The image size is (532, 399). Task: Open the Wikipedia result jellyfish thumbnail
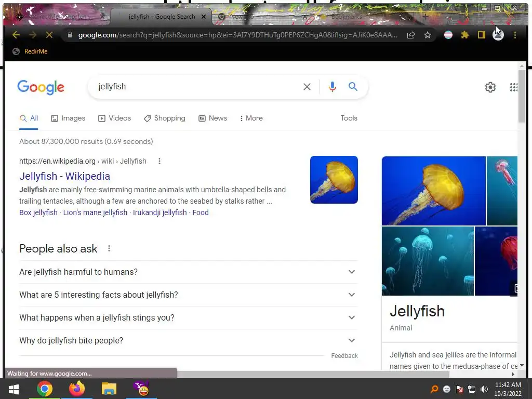334,180
